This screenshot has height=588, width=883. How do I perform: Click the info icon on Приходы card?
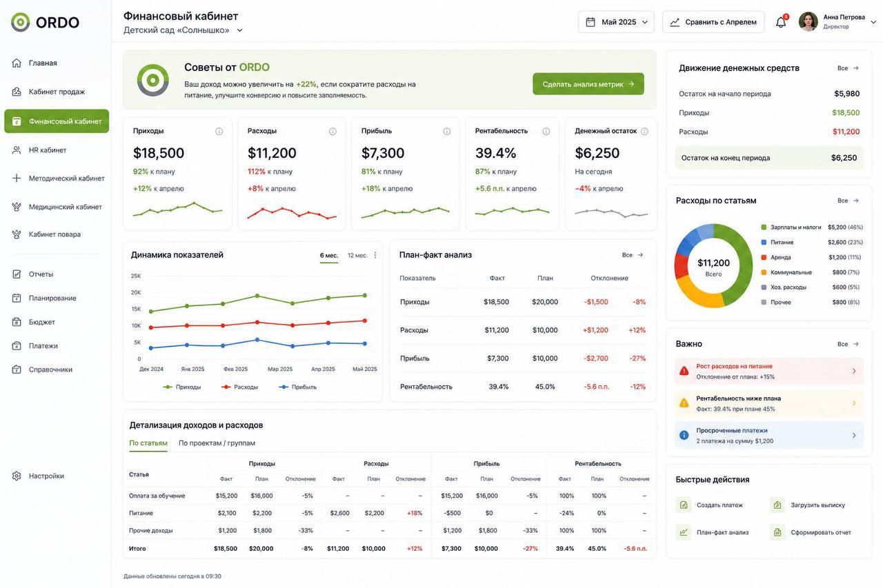[x=219, y=131]
